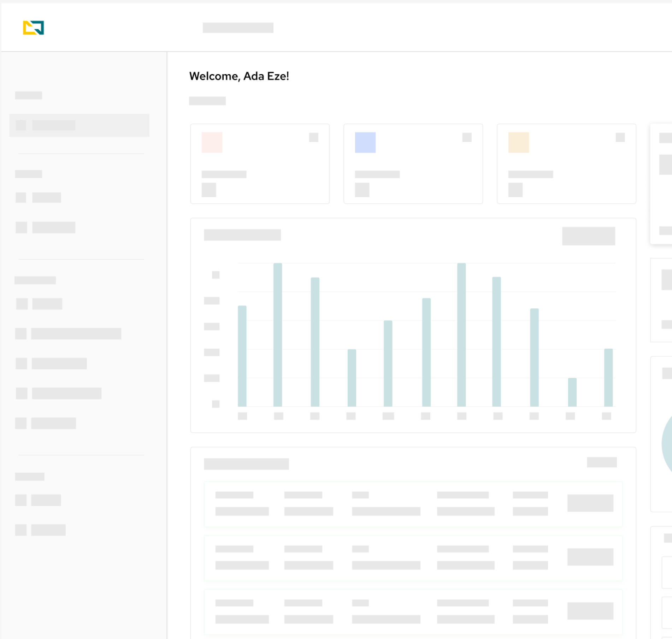
Task: Click the app logo in the top-left corner
Action: tap(34, 28)
